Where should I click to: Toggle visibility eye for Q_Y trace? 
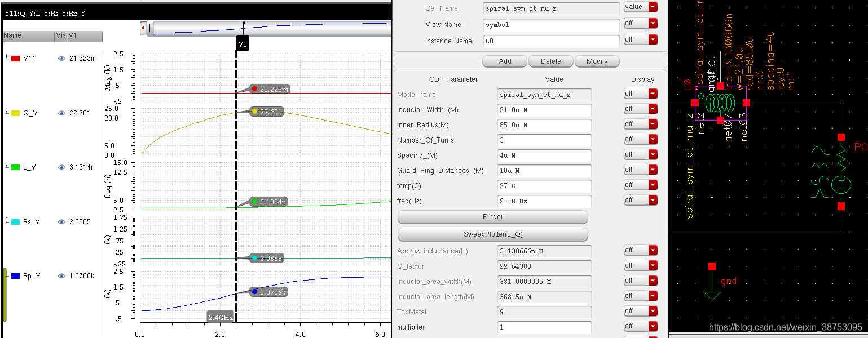[61, 113]
